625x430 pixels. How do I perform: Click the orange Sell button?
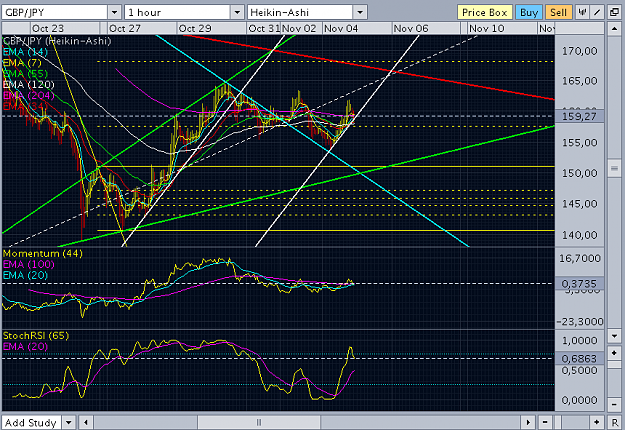pyautogui.click(x=558, y=12)
